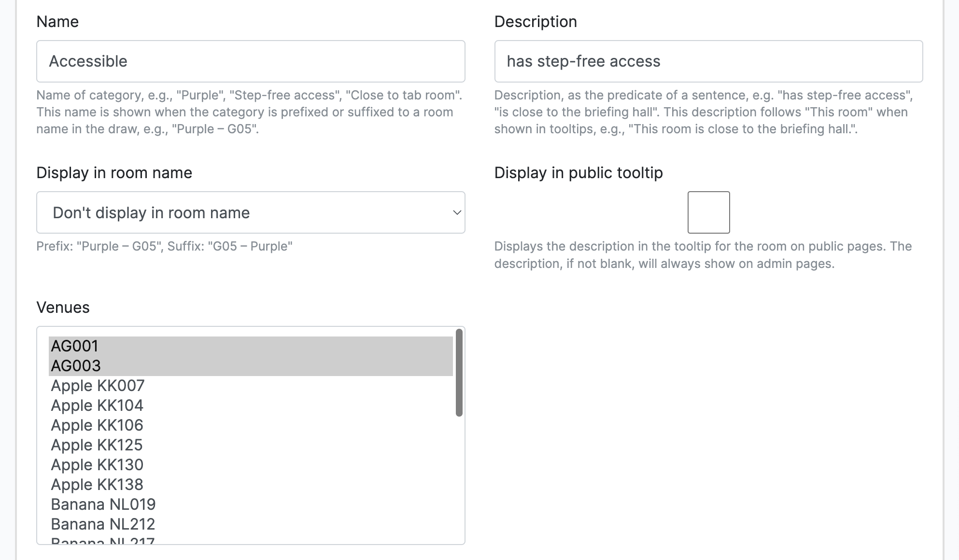
Task: Choose Banana NL212 in Venues
Action: (251, 524)
